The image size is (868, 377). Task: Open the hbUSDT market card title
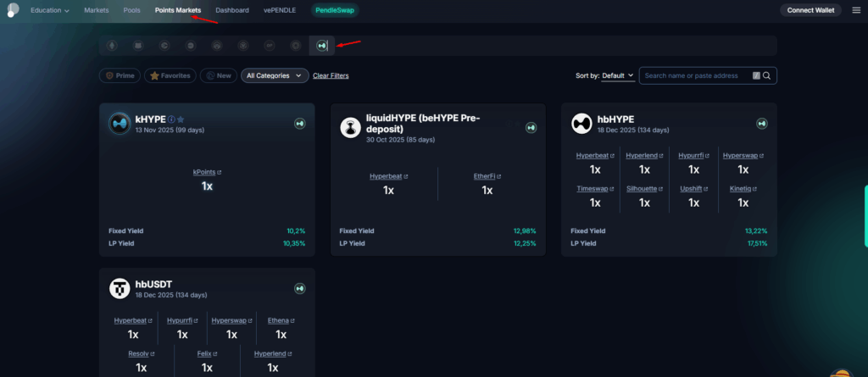coord(154,285)
